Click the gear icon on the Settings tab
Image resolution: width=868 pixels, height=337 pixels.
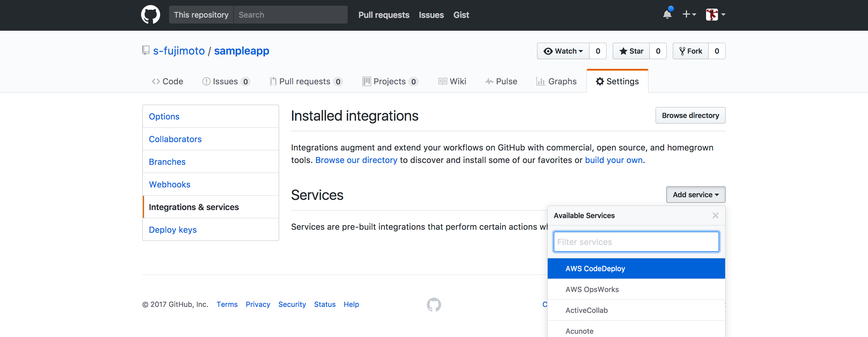600,81
